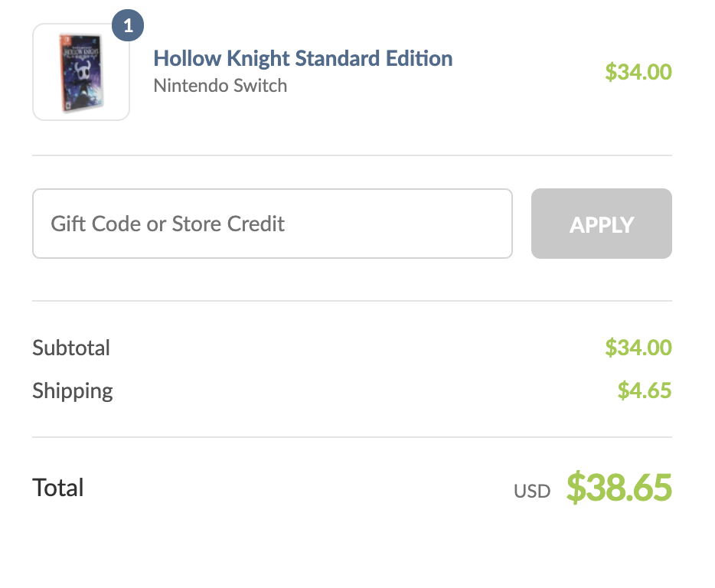Click the USD currency indicator
This screenshot has width=715, height=588.
[x=532, y=492]
